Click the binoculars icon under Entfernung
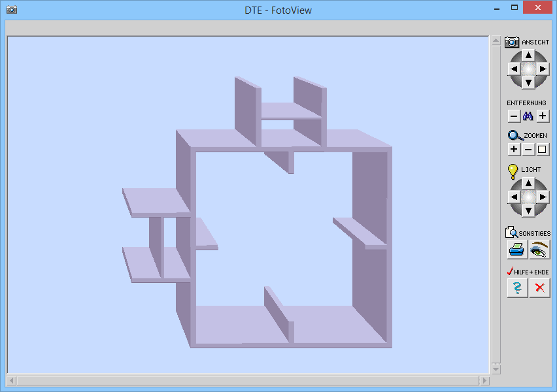Screen dimensions: 557x392 528,116
